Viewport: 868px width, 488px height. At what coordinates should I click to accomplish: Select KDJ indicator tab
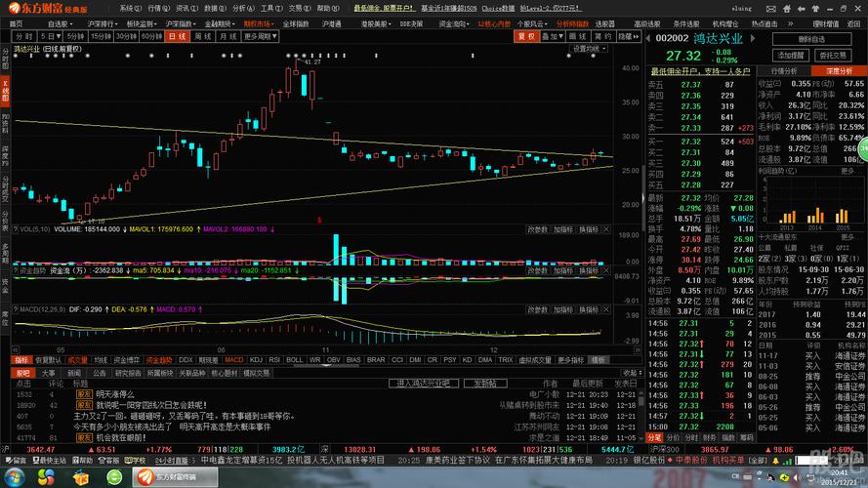coord(257,359)
